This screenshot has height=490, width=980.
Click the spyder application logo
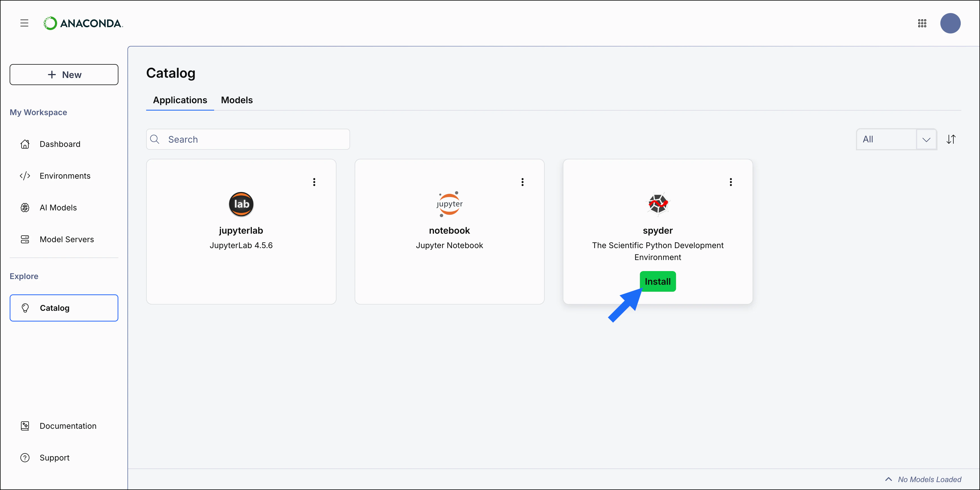(x=657, y=204)
